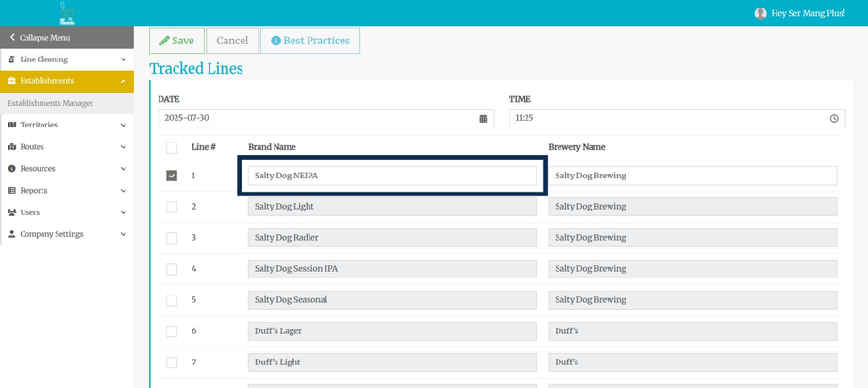Edit line 1 Brewery Name field

[693, 176]
